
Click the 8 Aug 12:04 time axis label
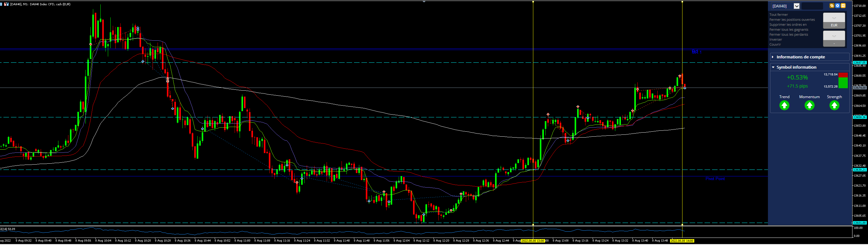pyautogui.click(x=402, y=241)
